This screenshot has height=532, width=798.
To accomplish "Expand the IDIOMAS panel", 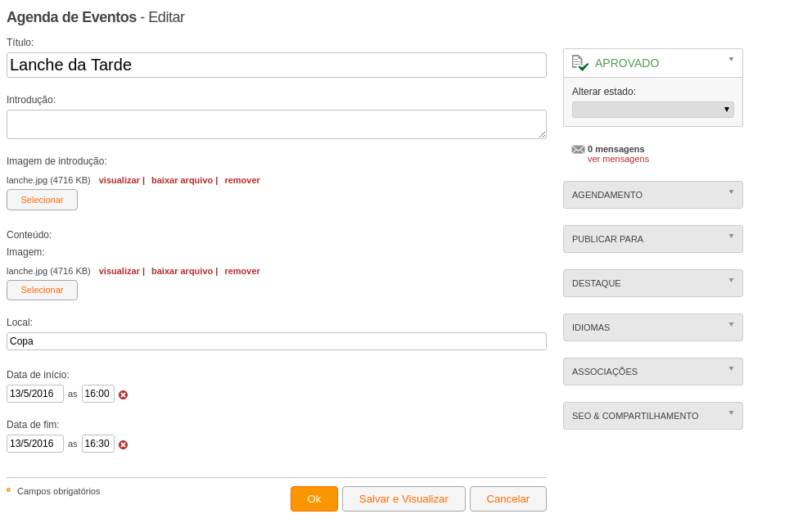I will (653, 327).
